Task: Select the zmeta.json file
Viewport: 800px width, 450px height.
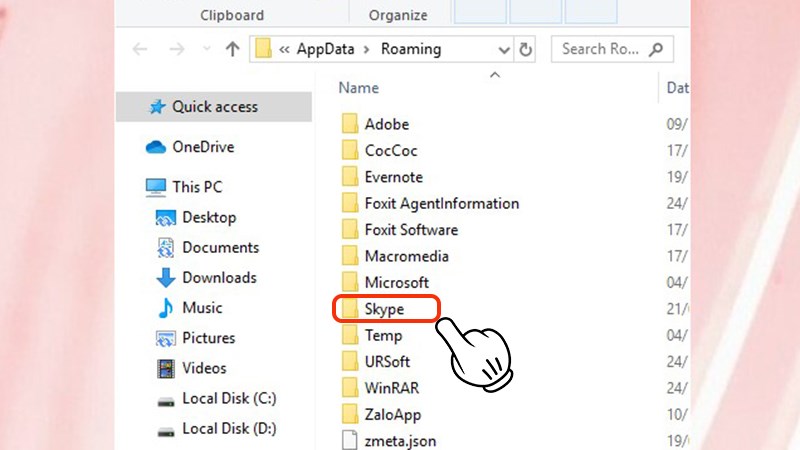Action: pyautogui.click(x=401, y=441)
